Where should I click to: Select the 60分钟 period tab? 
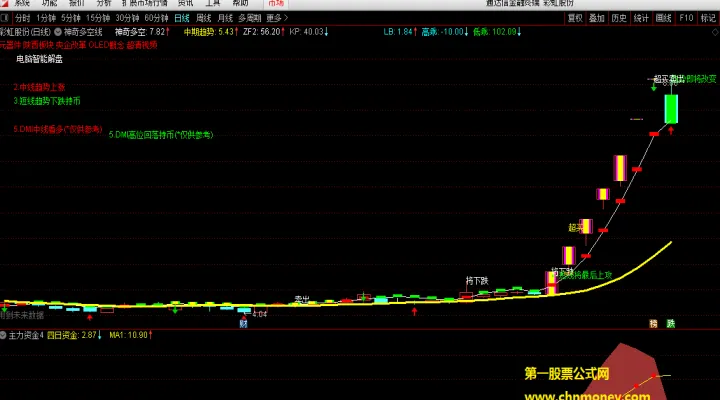(156, 18)
